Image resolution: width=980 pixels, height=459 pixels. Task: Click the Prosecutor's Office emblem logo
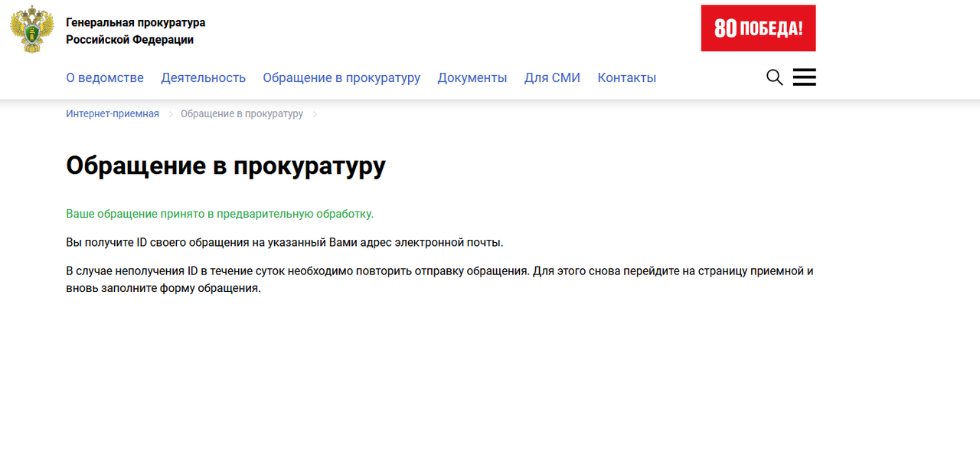32,29
